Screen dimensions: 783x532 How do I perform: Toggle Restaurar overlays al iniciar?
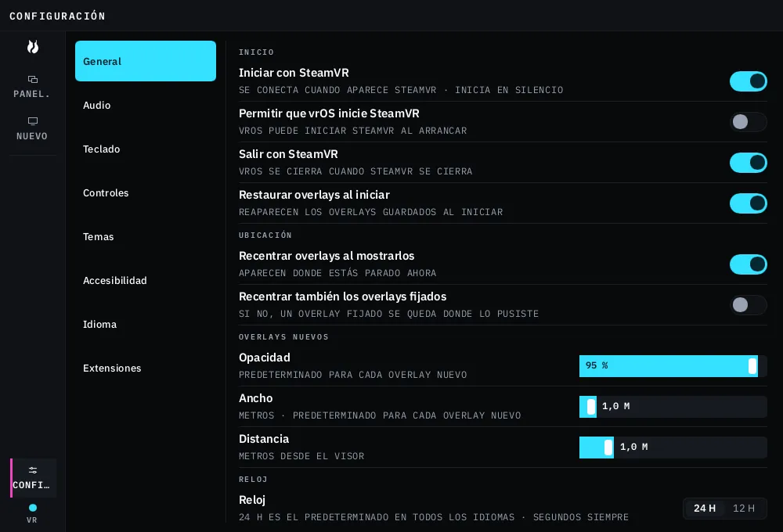coord(748,203)
